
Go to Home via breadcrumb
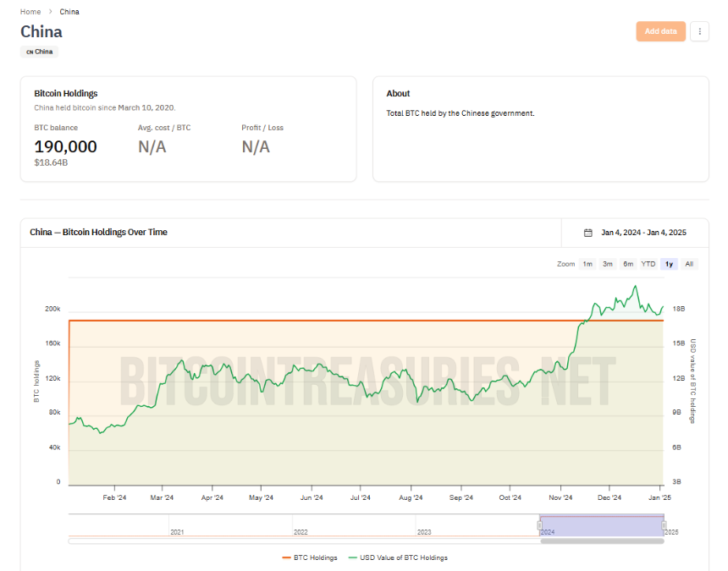click(30, 12)
